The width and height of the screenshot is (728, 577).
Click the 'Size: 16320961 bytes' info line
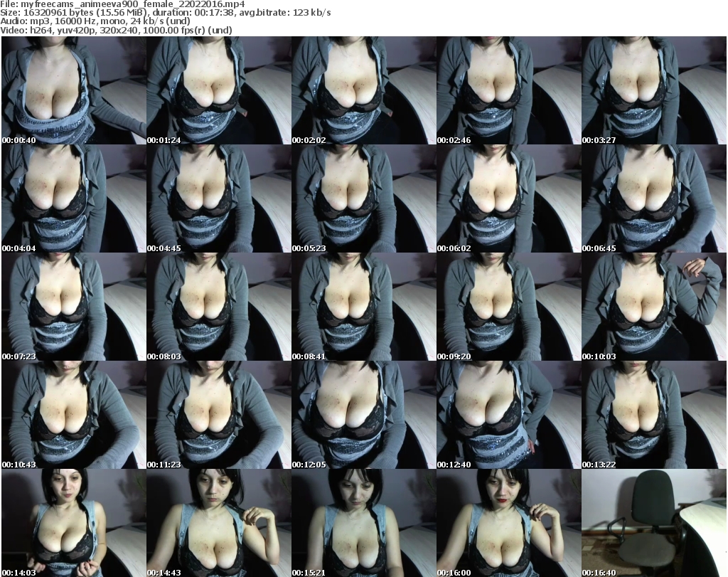coord(165,13)
